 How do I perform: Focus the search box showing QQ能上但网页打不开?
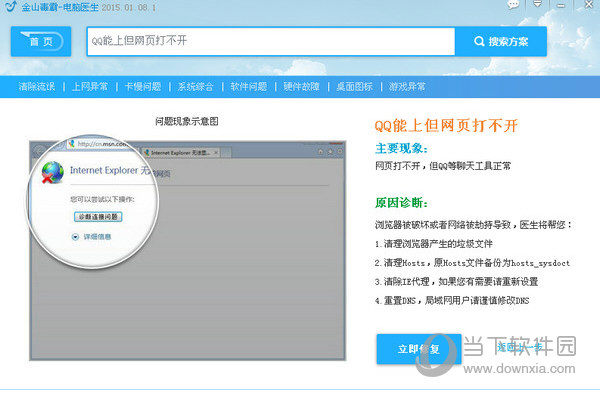(x=271, y=41)
